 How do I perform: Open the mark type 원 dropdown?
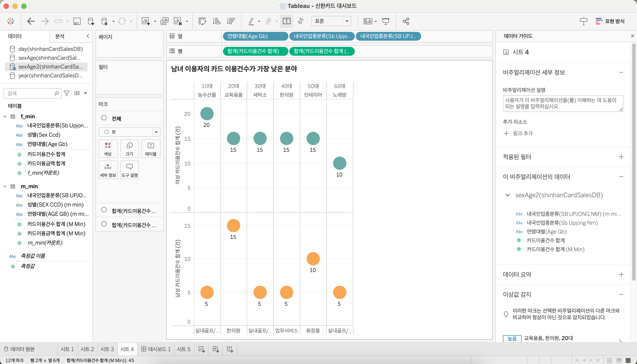point(129,132)
